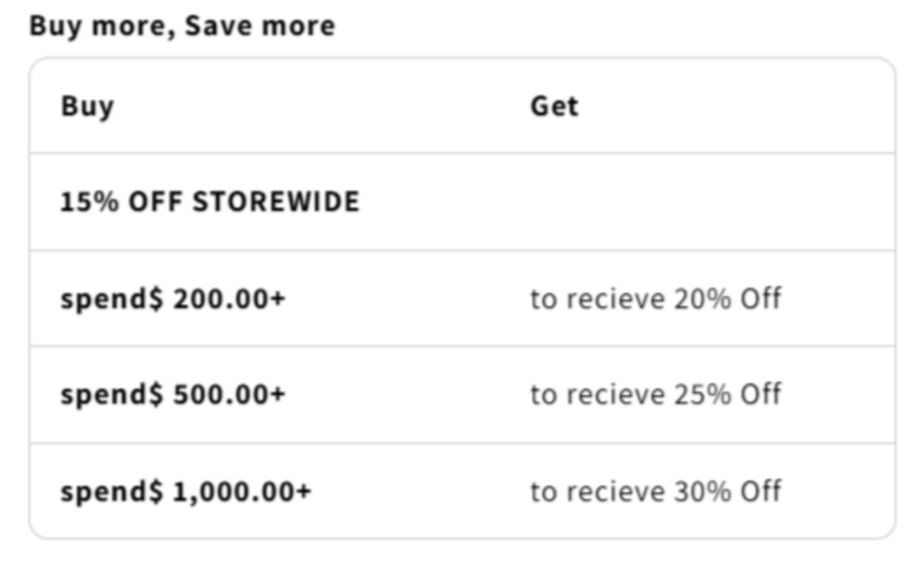This screenshot has height=575, width=924.
Task: Select the "to recieve 25% Off" text
Action: 655,394
